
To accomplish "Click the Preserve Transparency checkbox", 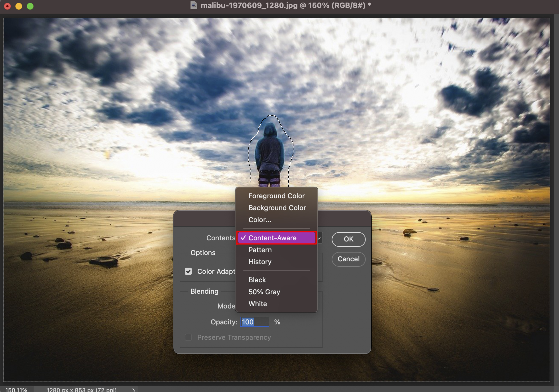I will (188, 337).
